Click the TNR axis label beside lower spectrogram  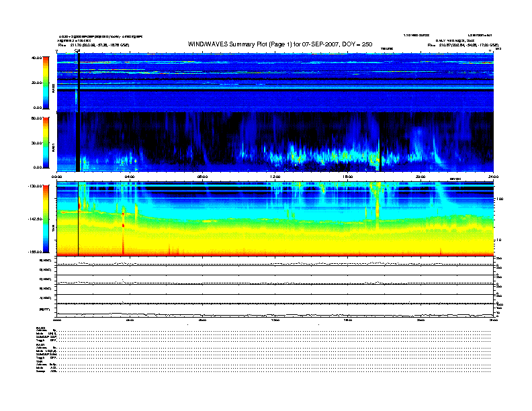click(53, 229)
